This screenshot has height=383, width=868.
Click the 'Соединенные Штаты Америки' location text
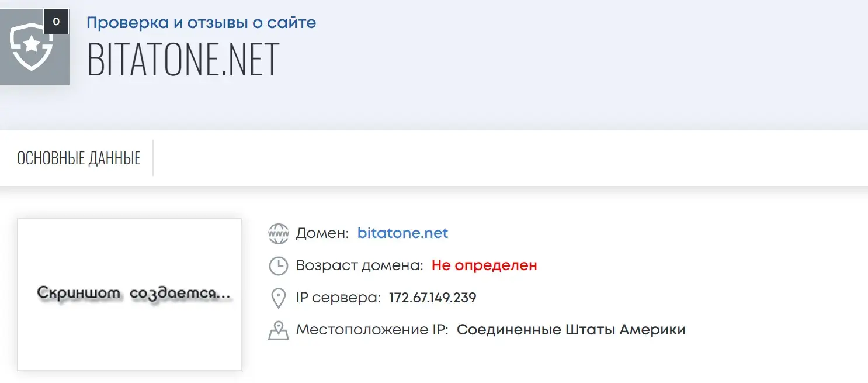(x=571, y=330)
